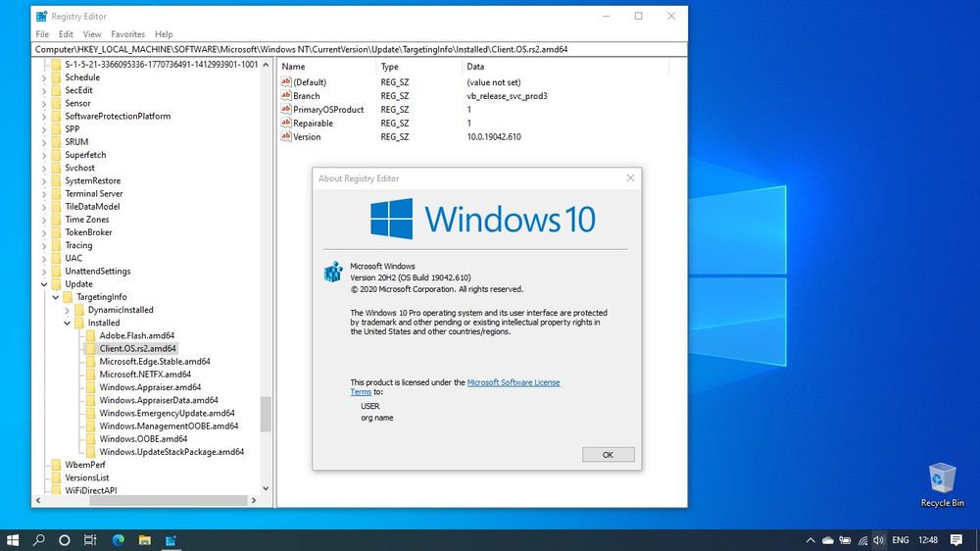The image size is (980, 551).
Task: Expand the DynamicInstalled key
Action: coord(67,310)
